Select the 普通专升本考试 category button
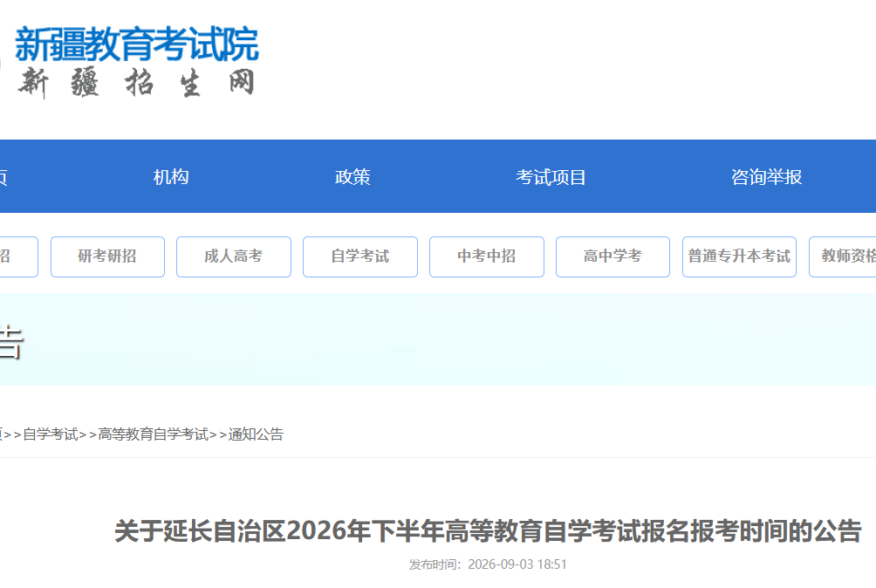The width and height of the screenshot is (876, 588). point(739,256)
